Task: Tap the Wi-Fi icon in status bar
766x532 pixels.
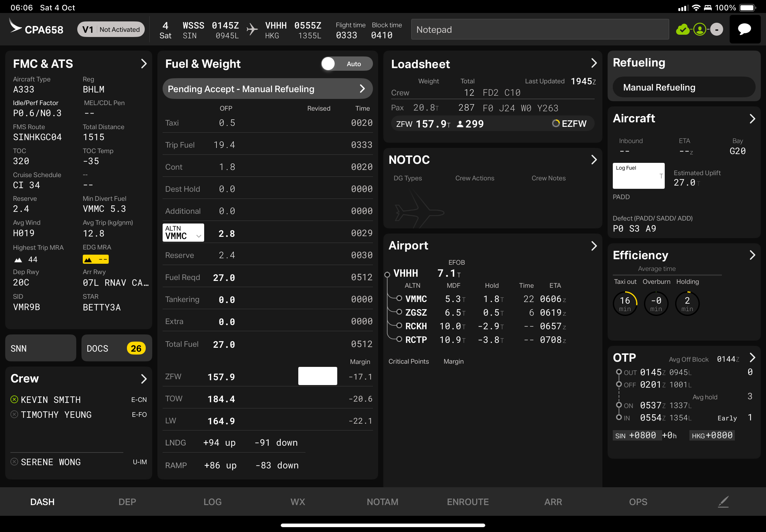Action: (x=696, y=8)
